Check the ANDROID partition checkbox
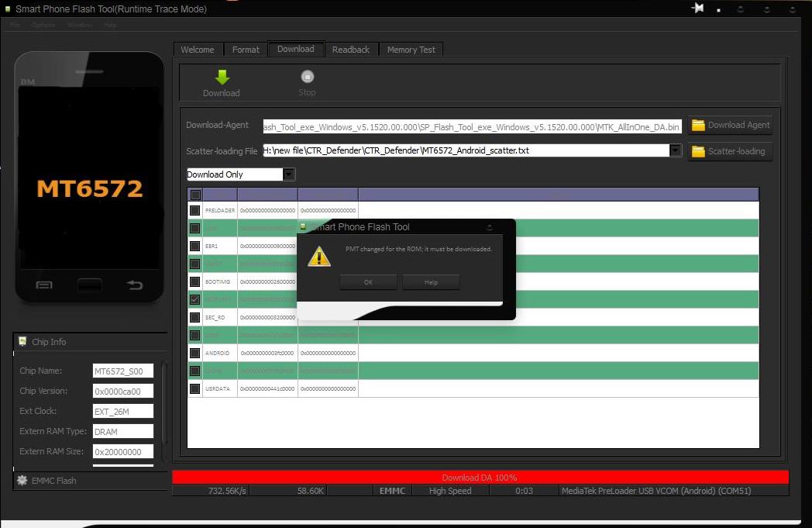Viewport: 812px width, 528px height. [x=195, y=353]
